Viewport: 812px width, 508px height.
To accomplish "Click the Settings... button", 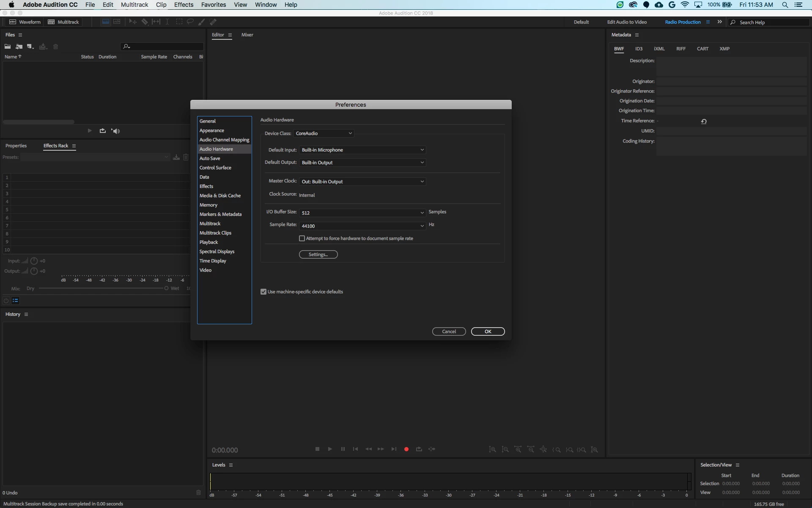I will [318, 254].
